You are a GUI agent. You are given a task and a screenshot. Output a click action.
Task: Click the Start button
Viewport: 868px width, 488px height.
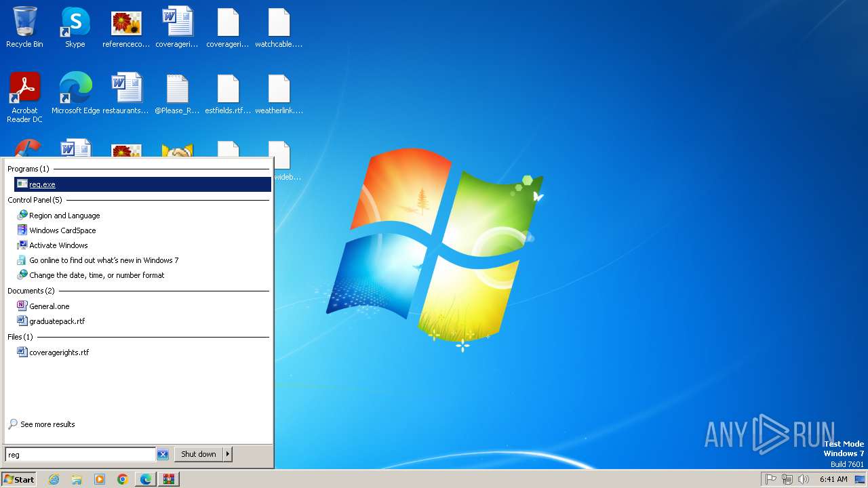[x=19, y=479]
